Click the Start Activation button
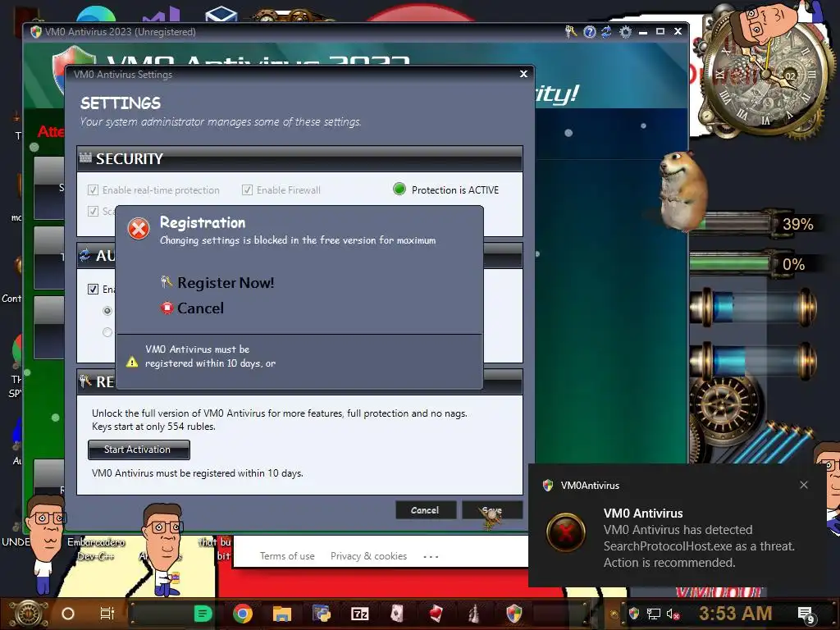This screenshot has width=840, height=630. pyautogui.click(x=139, y=450)
